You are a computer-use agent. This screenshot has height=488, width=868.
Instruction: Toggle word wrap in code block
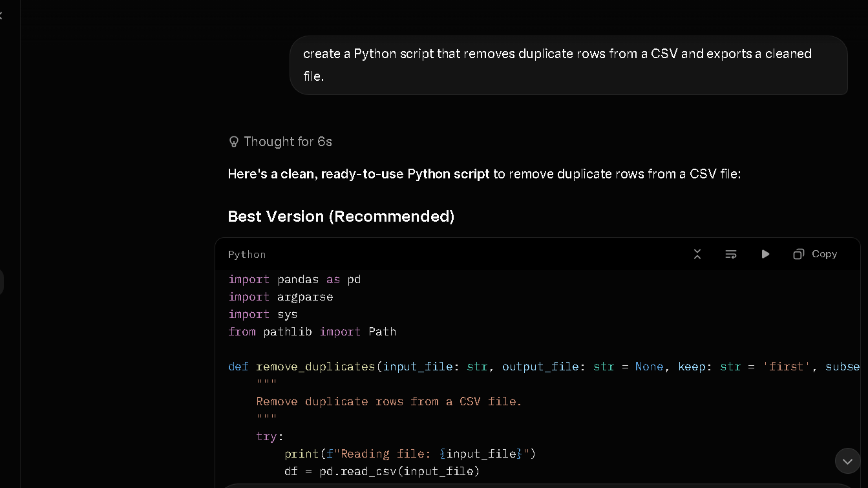(x=731, y=254)
